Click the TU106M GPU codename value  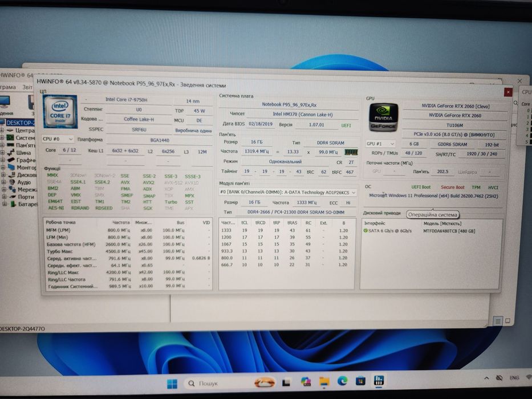[454, 125]
